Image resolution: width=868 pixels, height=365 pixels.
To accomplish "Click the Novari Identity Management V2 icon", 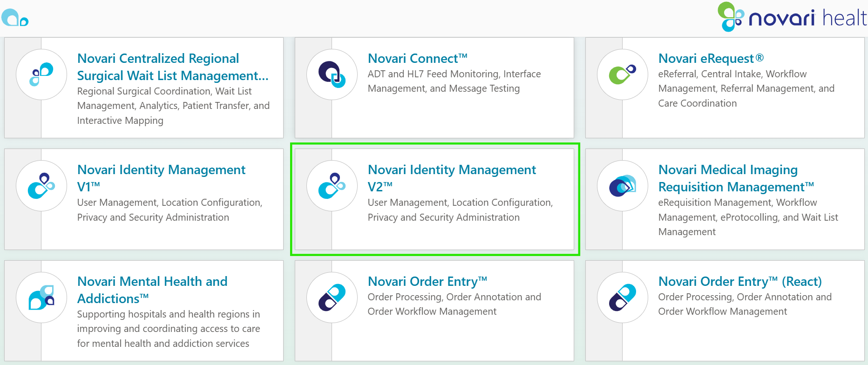I will 332,186.
